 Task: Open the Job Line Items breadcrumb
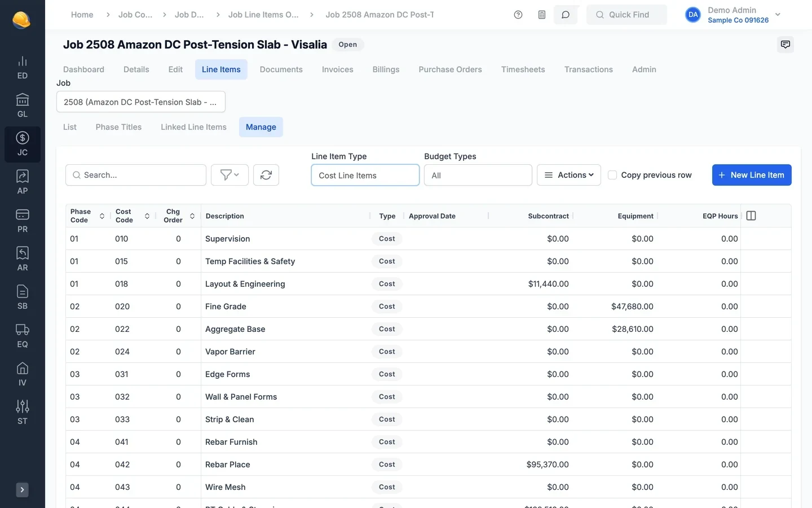(x=263, y=15)
